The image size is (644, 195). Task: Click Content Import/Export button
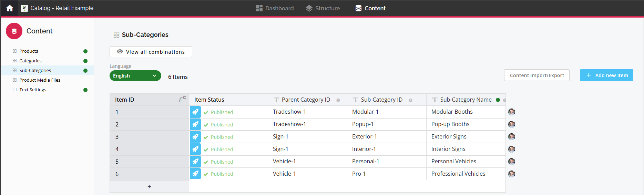[x=536, y=75]
